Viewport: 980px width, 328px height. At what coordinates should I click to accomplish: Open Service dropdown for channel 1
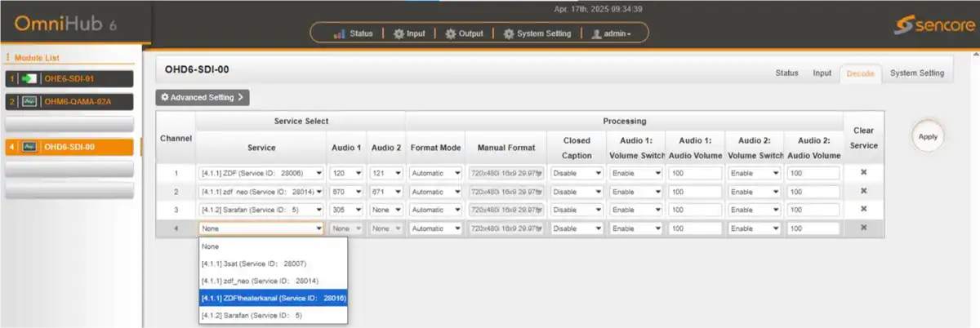click(261, 173)
